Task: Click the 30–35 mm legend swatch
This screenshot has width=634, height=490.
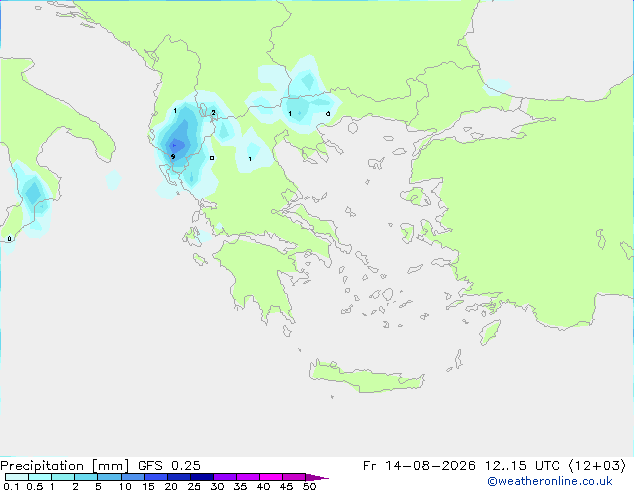Action: [224, 477]
